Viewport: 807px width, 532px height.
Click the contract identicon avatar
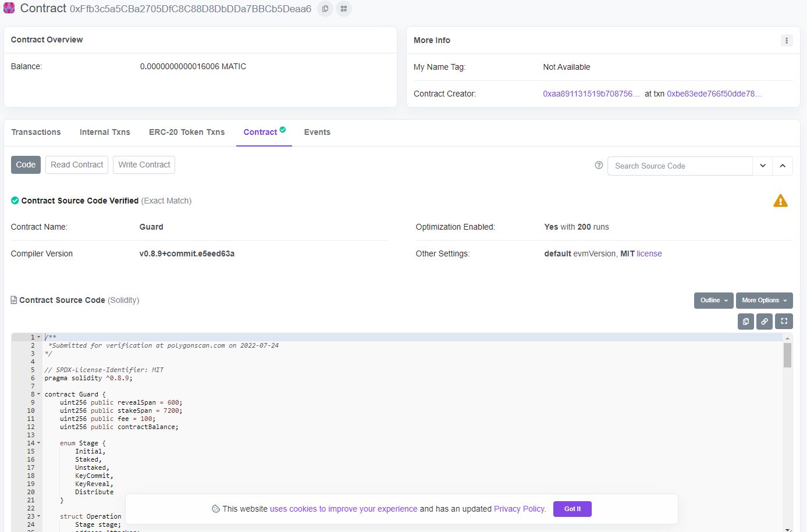pos(9,8)
